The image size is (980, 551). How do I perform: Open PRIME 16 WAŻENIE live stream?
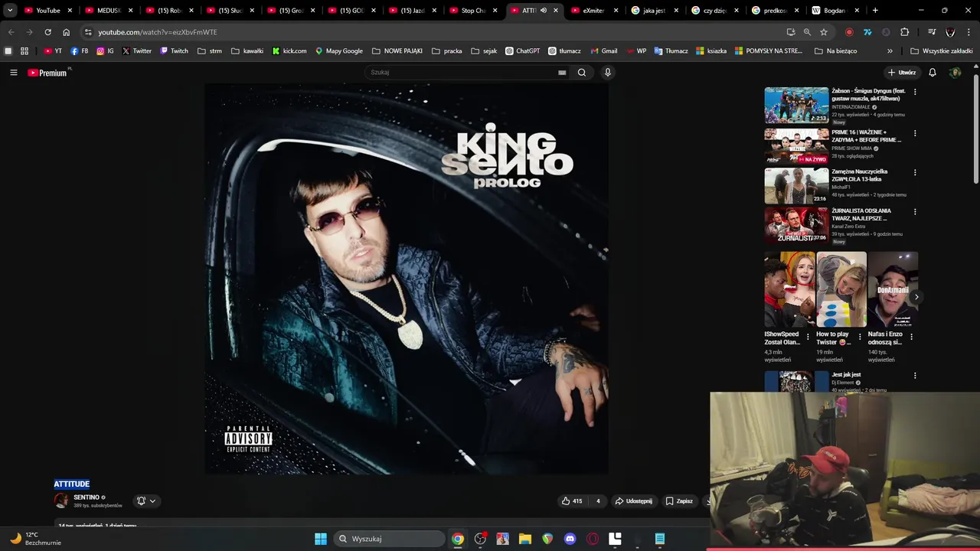[796, 145]
